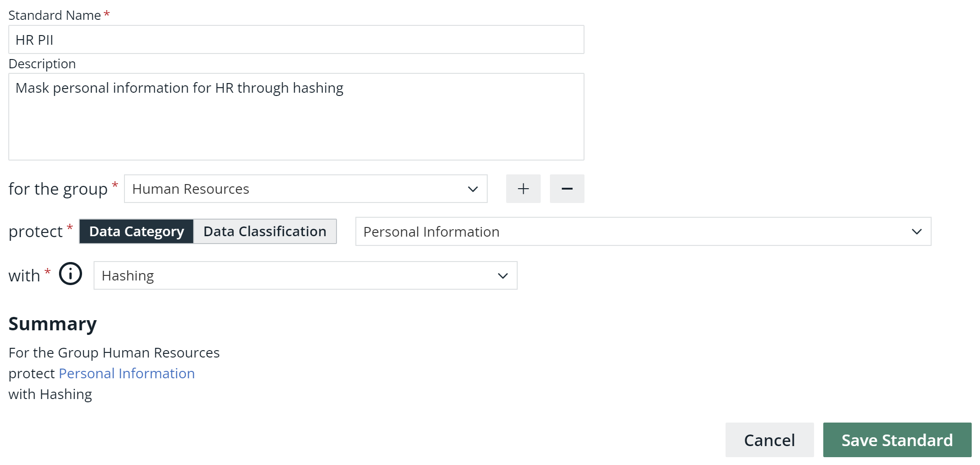Open the Human Resources group chevron
Viewport: 980px width, 465px height.
tap(473, 189)
